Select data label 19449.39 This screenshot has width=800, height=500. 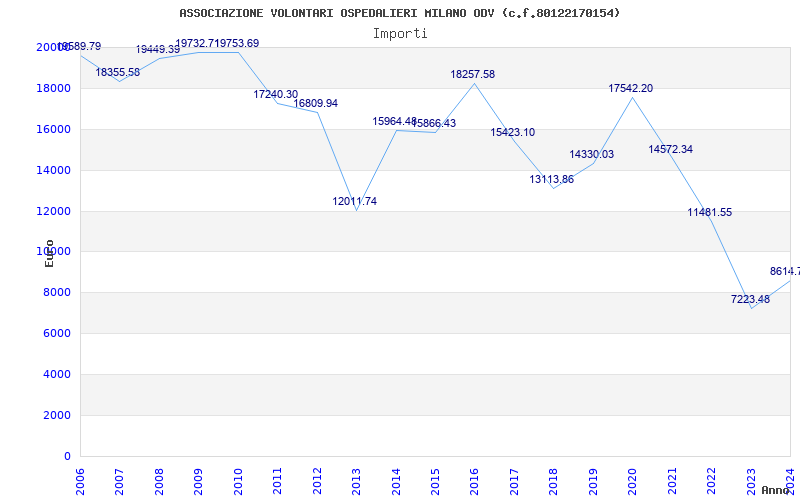[x=158, y=49]
